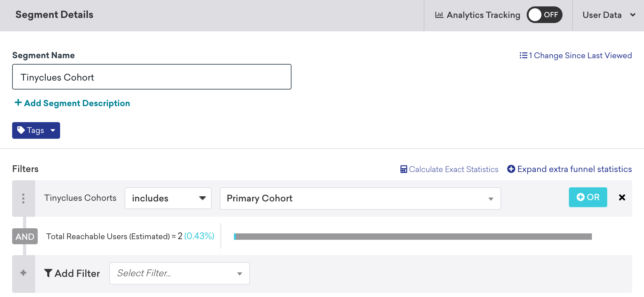Select the Segment Details header area

(54, 14)
